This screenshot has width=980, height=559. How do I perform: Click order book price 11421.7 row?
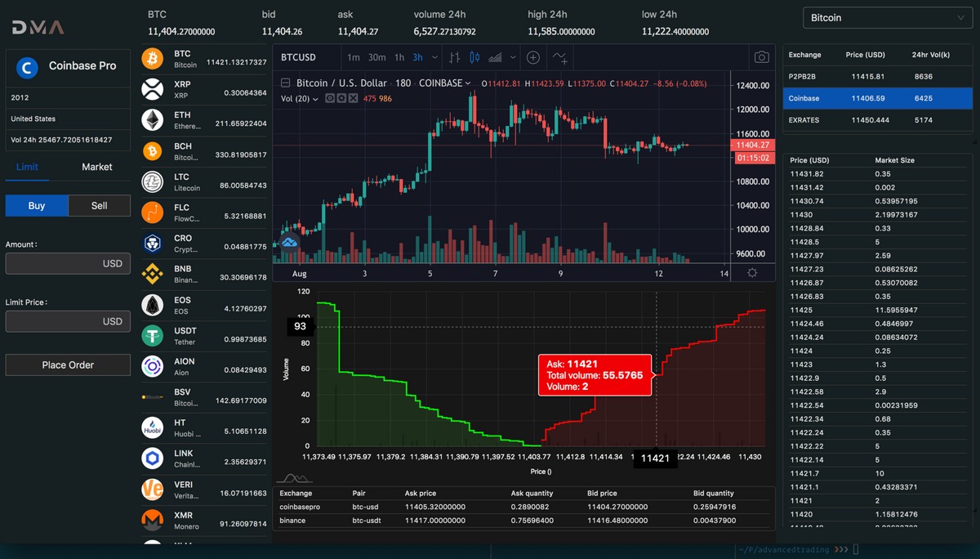tap(878, 473)
